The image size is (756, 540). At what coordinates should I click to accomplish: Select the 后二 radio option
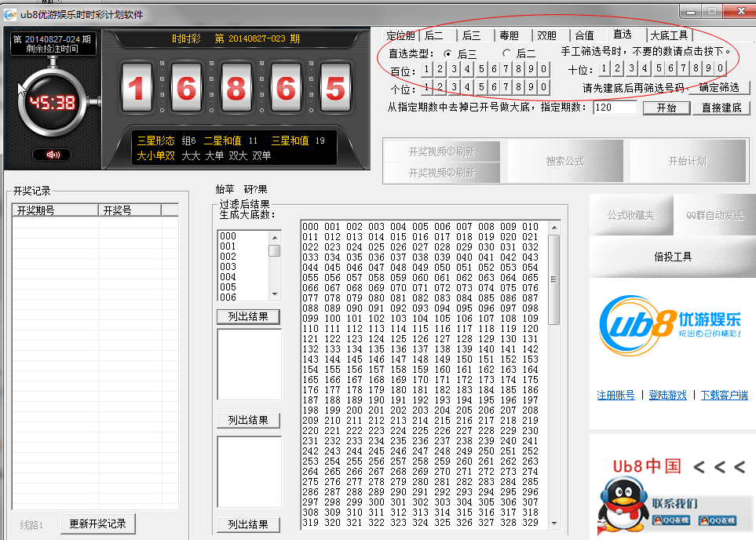click(x=507, y=53)
